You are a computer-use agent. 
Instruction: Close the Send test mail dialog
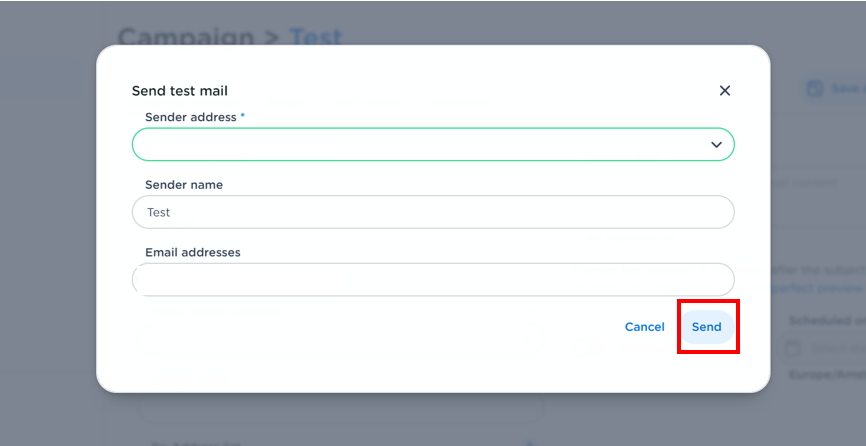(725, 91)
